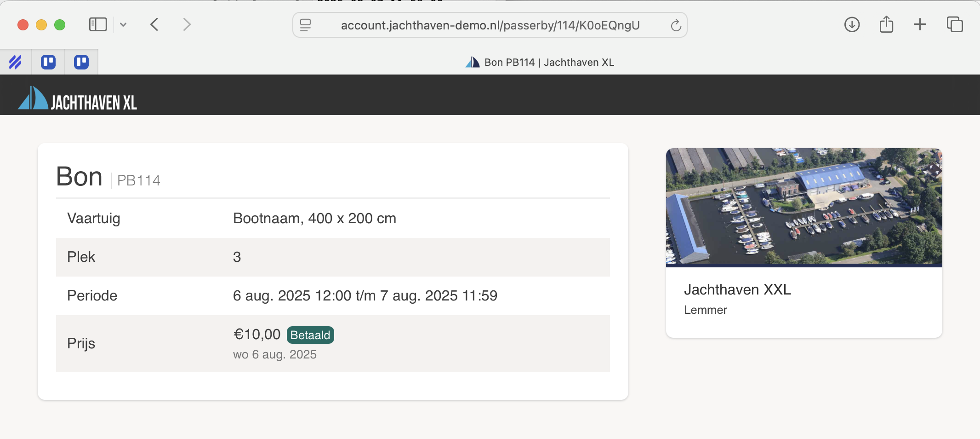Click the 'Bootnaam, 400 x 200 cm' value

(x=314, y=218)
